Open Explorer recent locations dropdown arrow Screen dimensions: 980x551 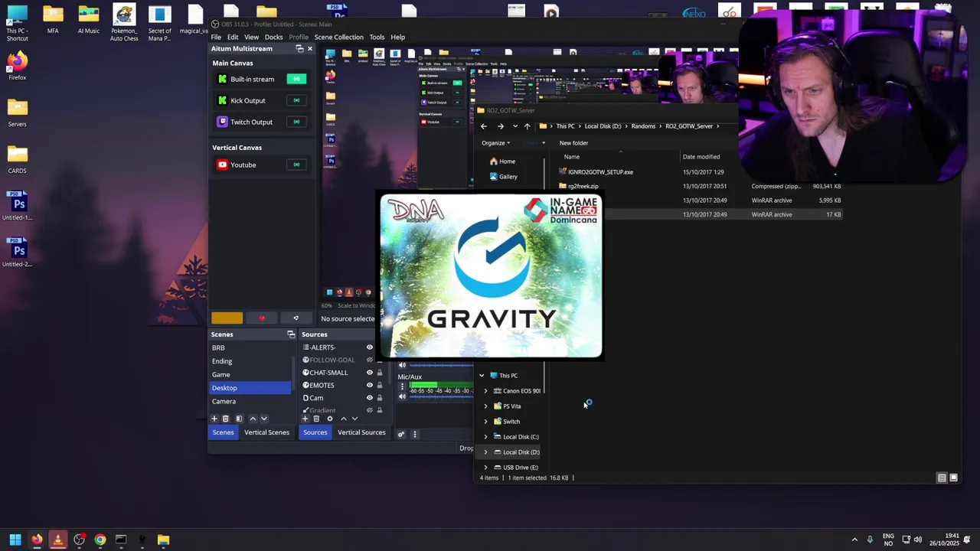514,126
